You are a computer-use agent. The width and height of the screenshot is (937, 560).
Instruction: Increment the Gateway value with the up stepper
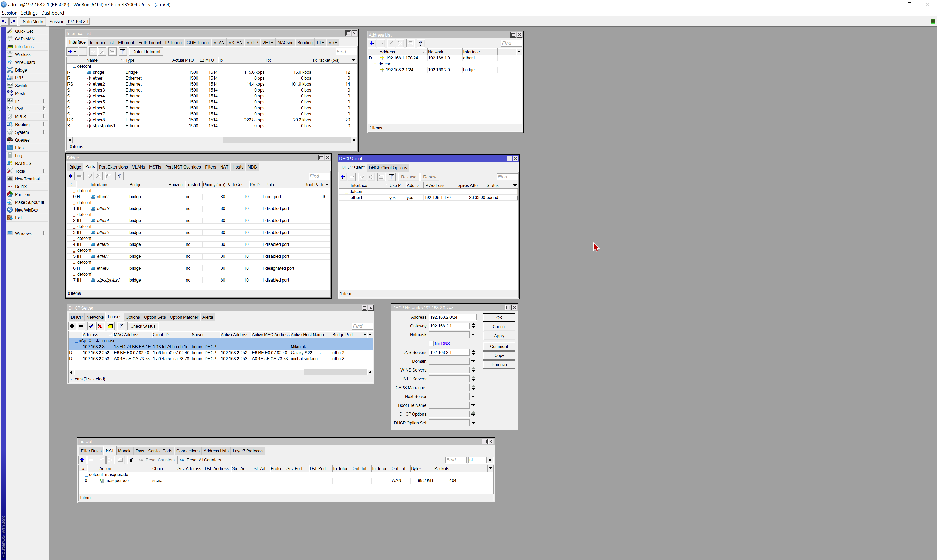473,324
